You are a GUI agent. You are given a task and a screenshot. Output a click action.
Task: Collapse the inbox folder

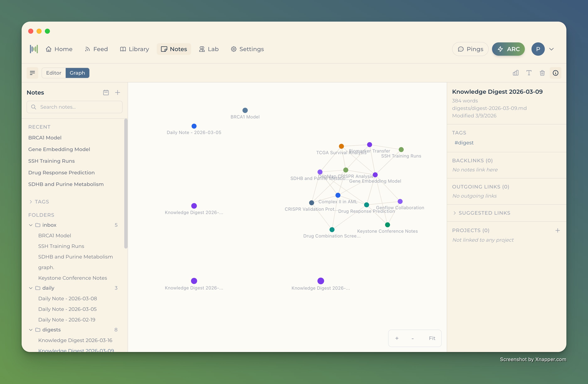(x=31, y=225)
